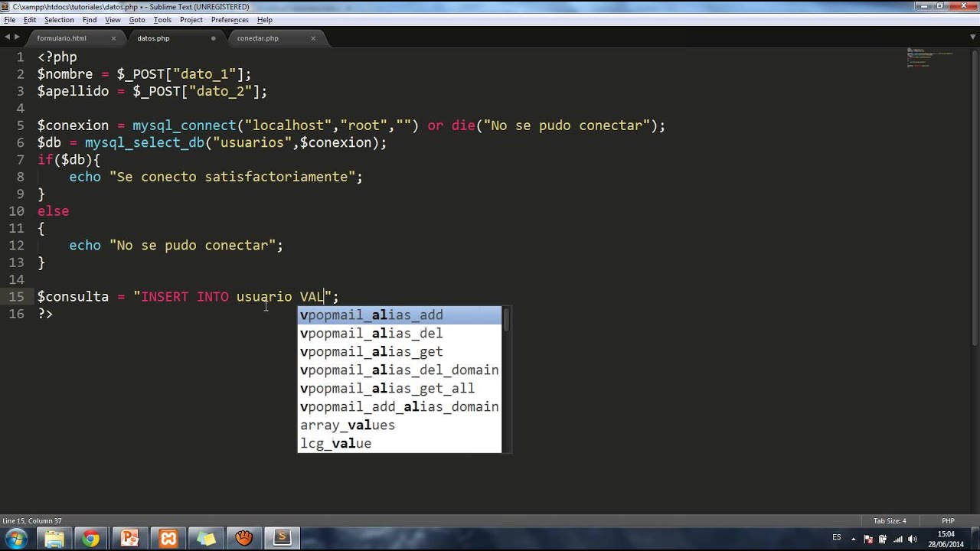
Task: Open the Tab Size: 4 selector
Action: (890, 521)
